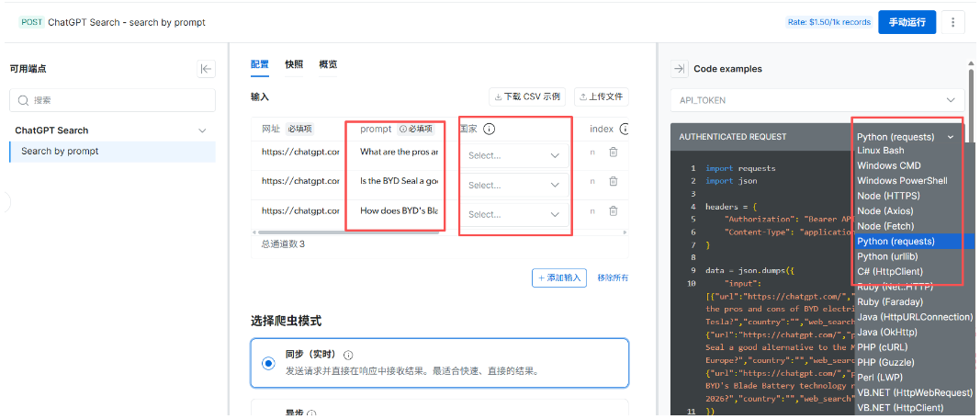Click the 'What are the pros' prompt cell

(x=399, y=152)
